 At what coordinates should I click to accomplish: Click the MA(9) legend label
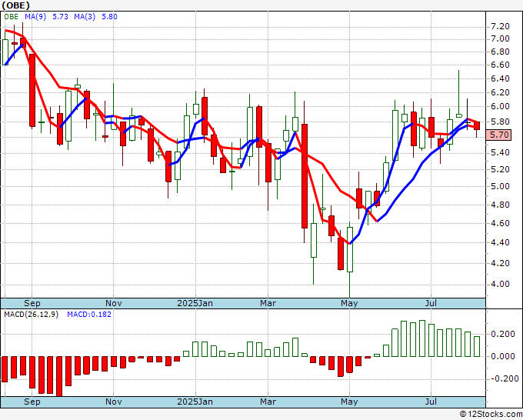(35, 17)
